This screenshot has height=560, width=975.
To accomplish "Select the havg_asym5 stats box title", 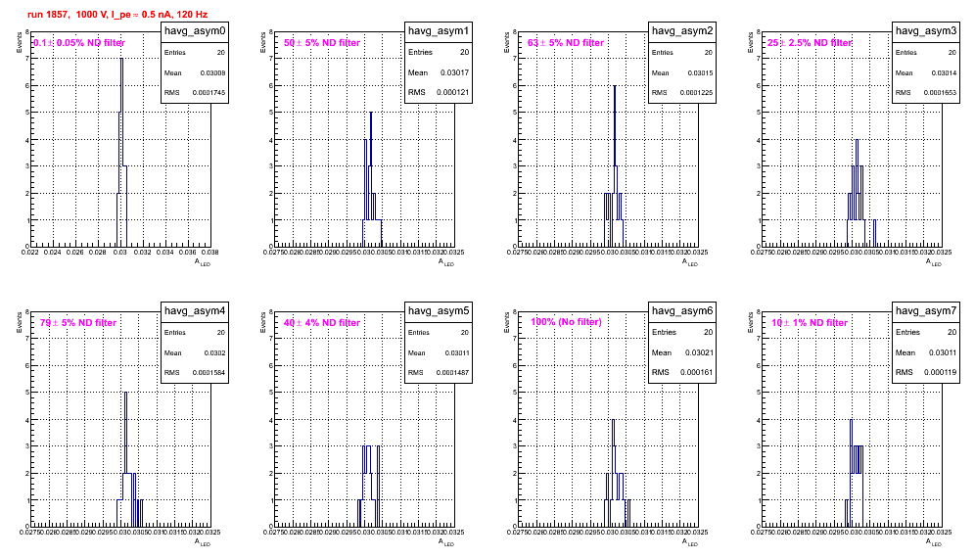I will [439, 310].
